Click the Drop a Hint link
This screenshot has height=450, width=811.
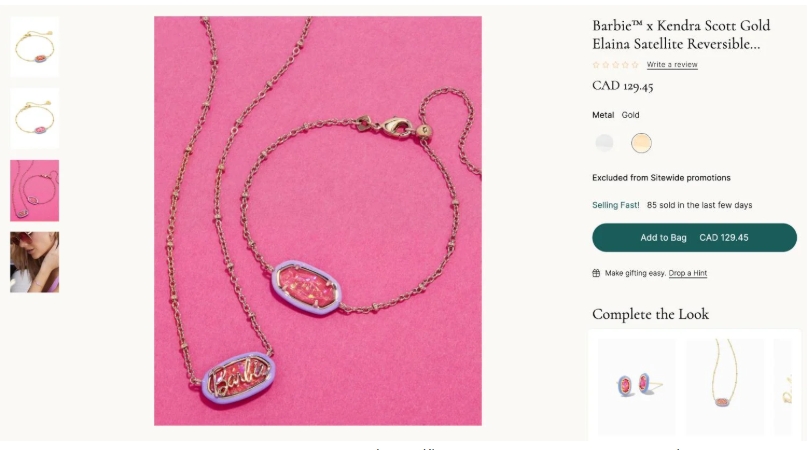687,273
